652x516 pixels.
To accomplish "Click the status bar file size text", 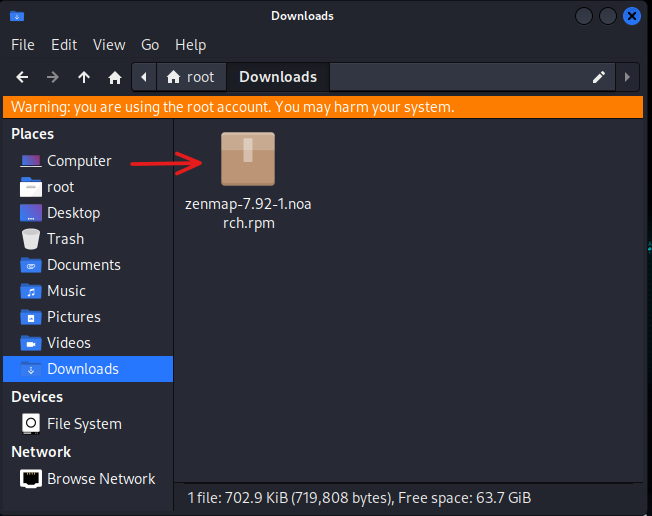I will (x=359, y=498).
